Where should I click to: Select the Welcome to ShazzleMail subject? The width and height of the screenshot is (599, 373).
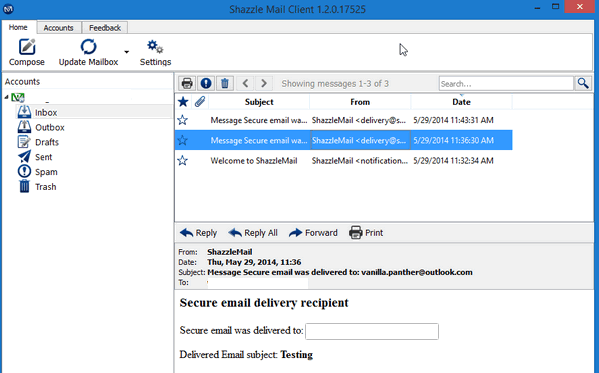254,161
